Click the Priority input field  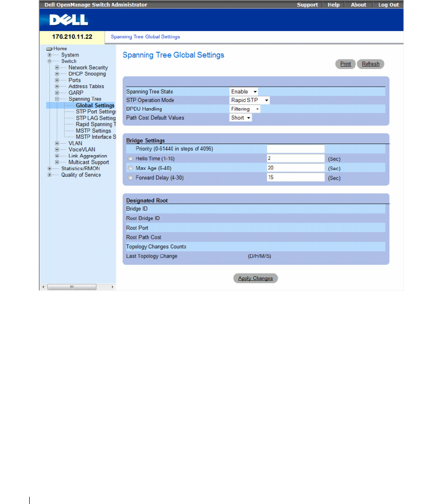[x=295, y=149]
